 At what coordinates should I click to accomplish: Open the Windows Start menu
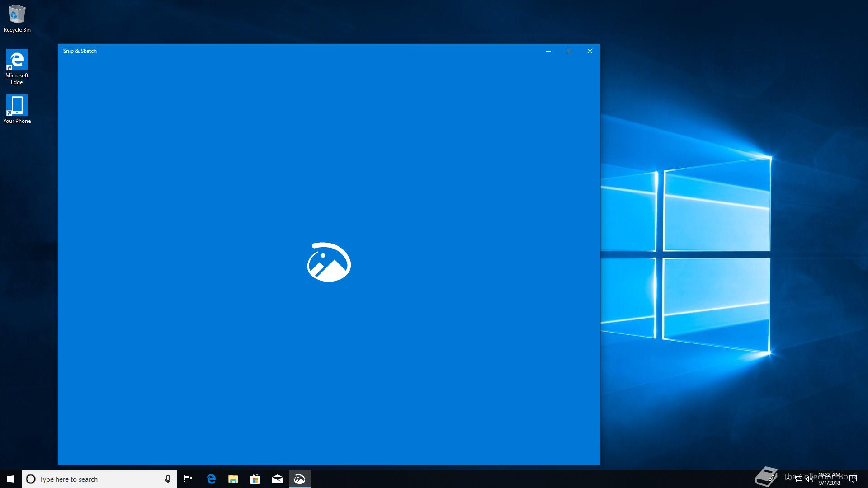point(11,479)
